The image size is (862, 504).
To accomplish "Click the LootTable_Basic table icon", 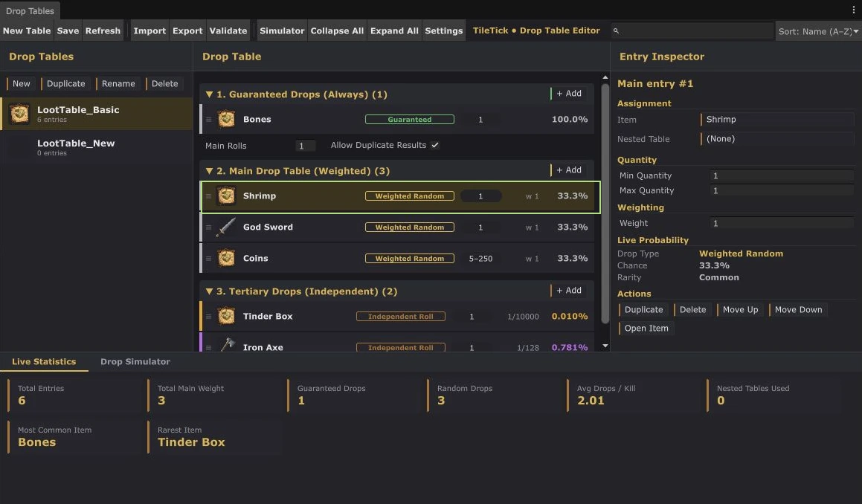I will point(19,114).
